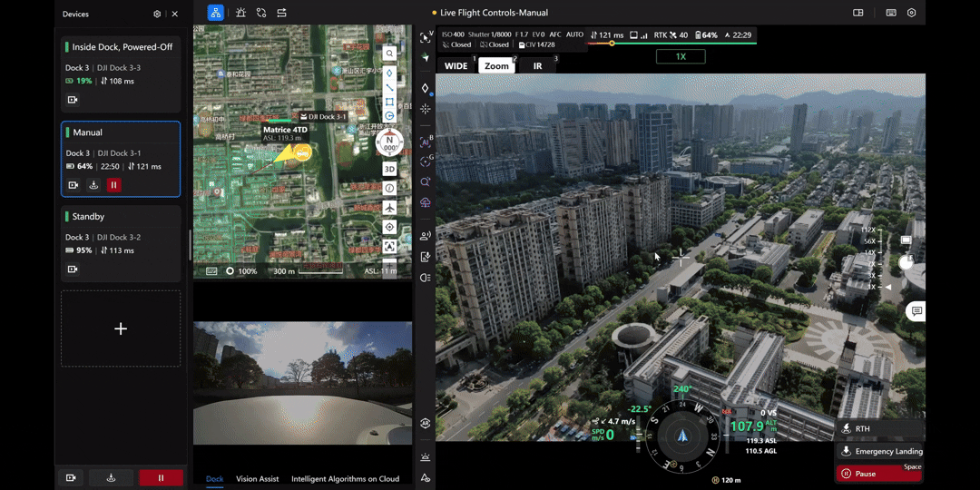The height and width of the screenshot is (490, 980).
Task: Click the map frame-all fit view icon
Action: [x=389, y=246]
